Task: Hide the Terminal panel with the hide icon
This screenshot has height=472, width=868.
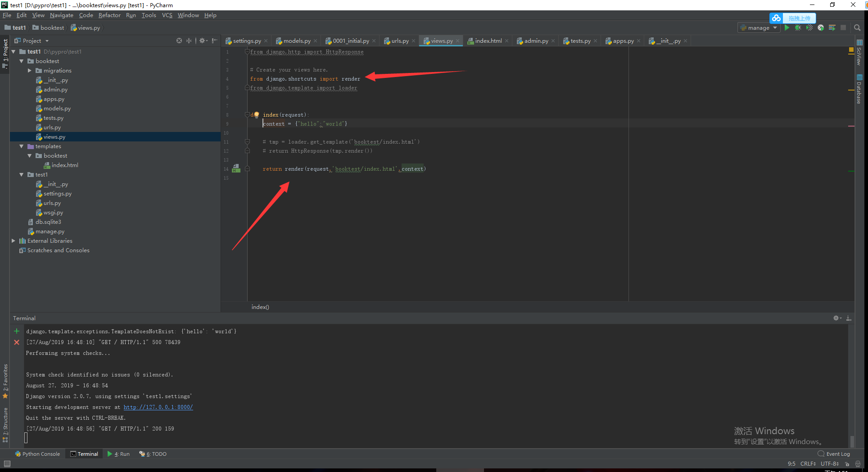Action: pyautogui.click(x=849, y=318)
